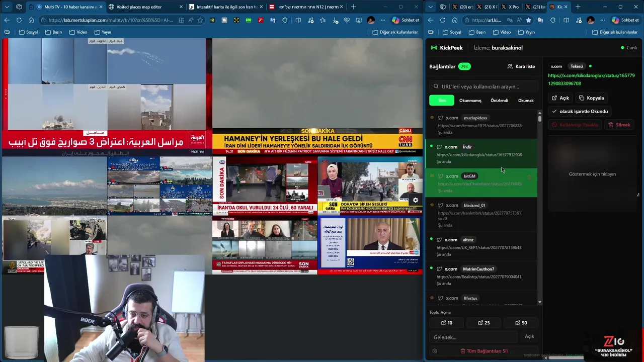Screen dimensions: 644x362
Task: Click Tüm Bağlantıları Sil button
Action: (x=484, y=351)
